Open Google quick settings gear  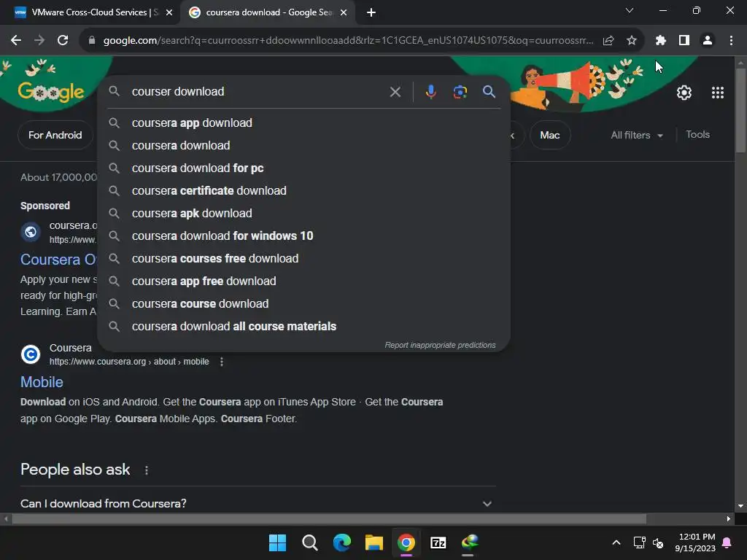[x=684, y=93]
